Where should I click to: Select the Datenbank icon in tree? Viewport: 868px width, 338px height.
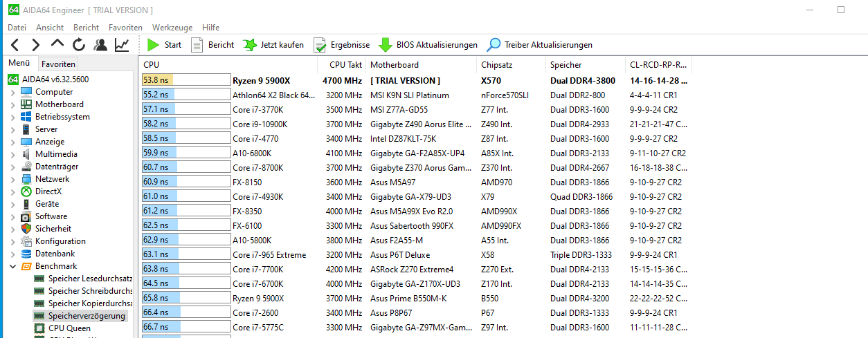26,254
